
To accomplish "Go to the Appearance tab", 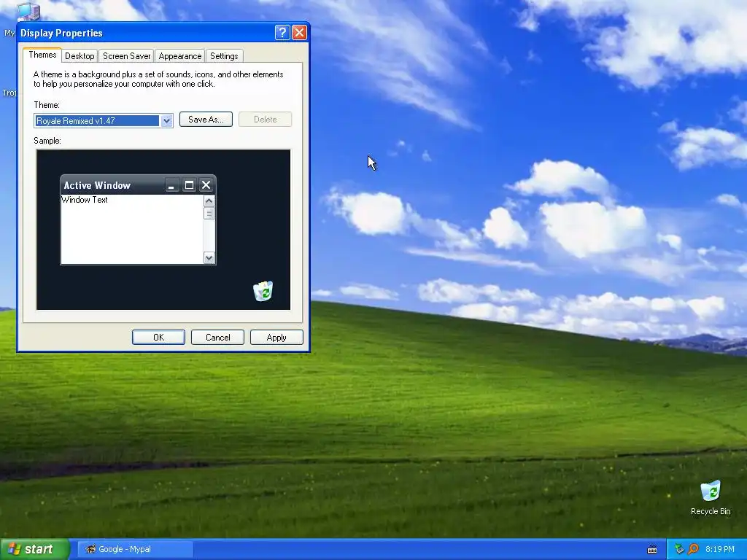I will [180, 56].
